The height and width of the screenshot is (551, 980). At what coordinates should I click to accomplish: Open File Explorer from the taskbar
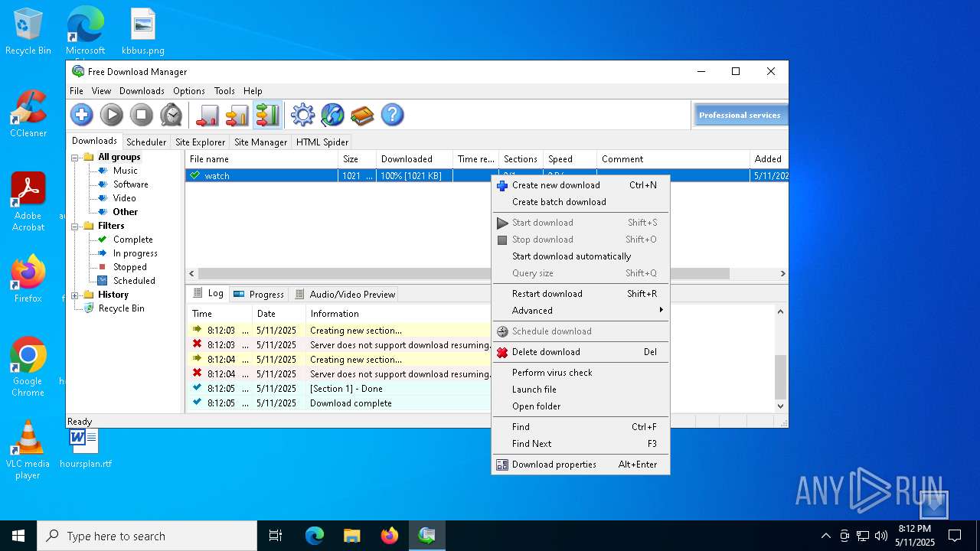[352, 536]
